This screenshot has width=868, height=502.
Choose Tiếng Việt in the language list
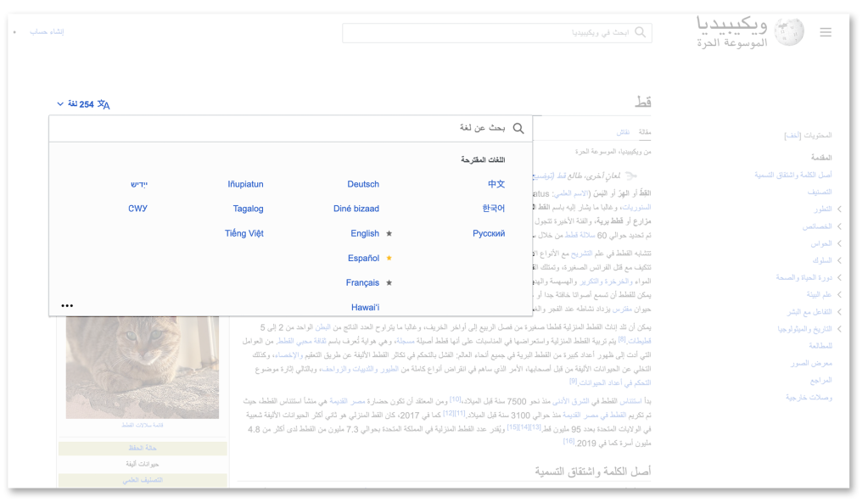pyautogui.click(x=244, y=233)
